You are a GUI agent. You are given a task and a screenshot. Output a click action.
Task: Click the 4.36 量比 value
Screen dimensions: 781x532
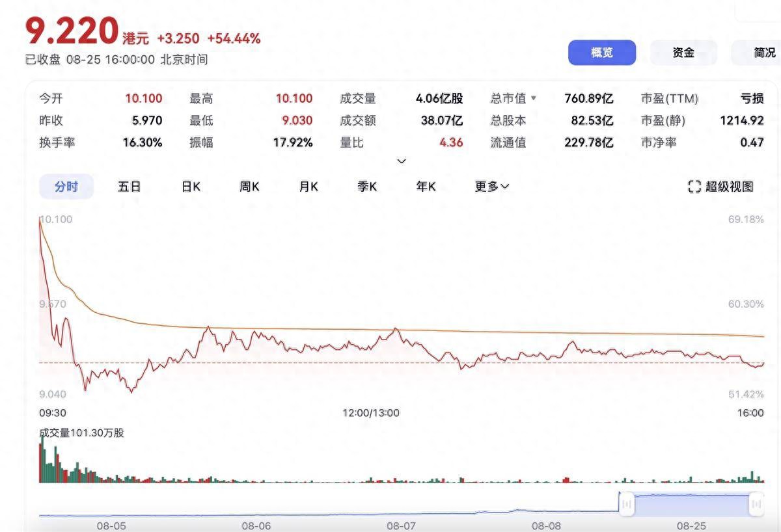click(x=451, y=142)
